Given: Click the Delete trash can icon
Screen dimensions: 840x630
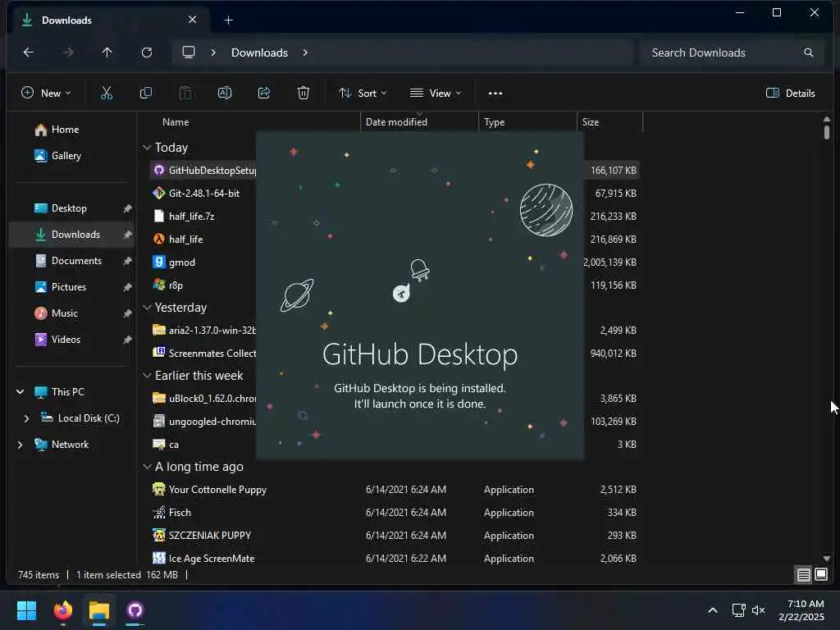Looking at the screenshot, I should (x=304, y=94).
